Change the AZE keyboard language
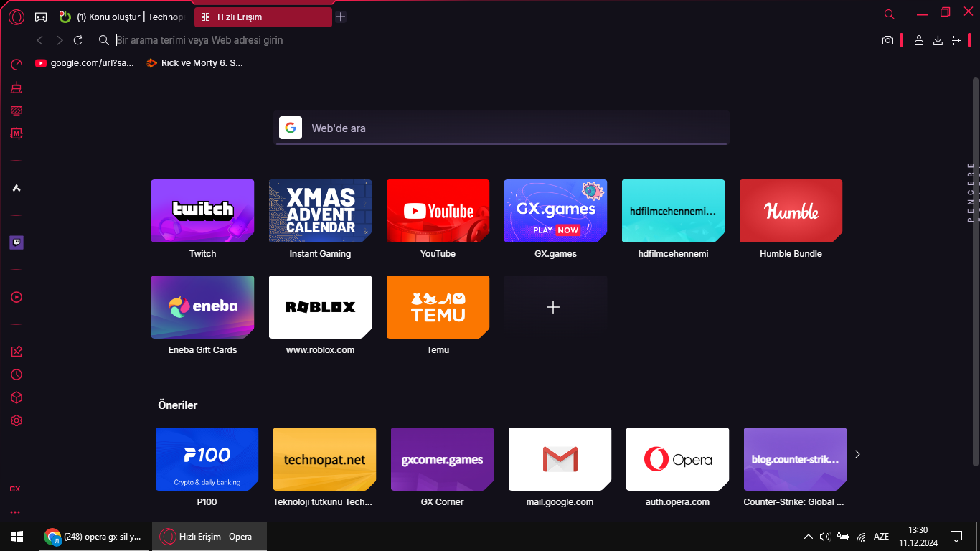The image size is (980, 551). (881, 536)
